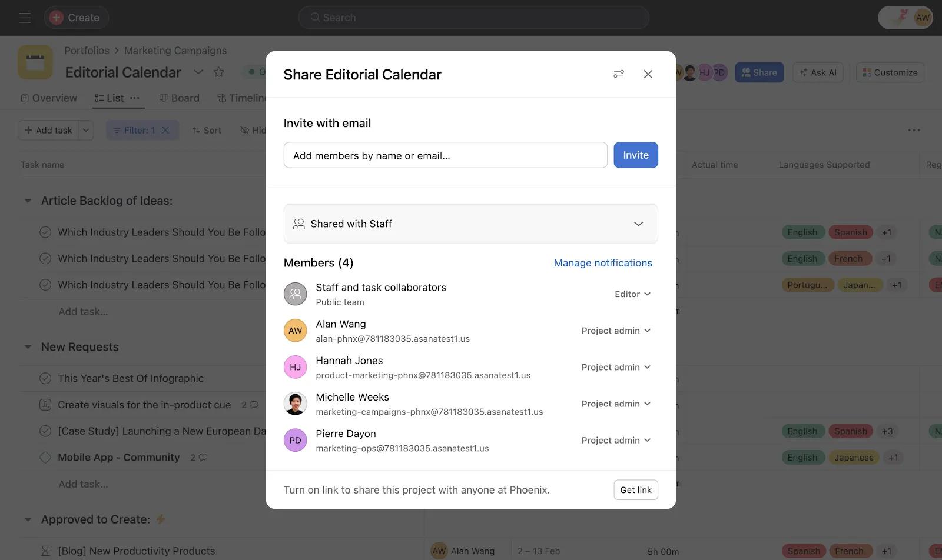Viewport: 942px width, 560px height.
Task: Open the Manage notifications link
Action: pyautogui.click(x=602, y=263)
